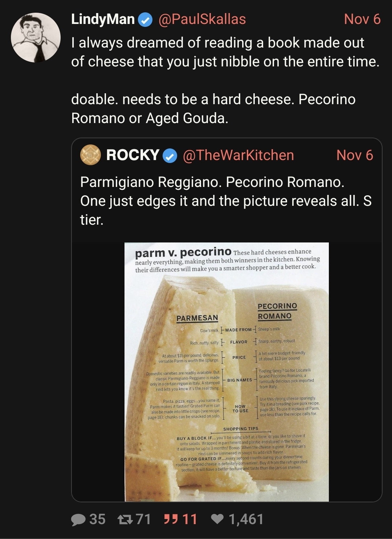Open the @TheWarKitchen handle link
392x539 pixels.
(x=238, y=155)
